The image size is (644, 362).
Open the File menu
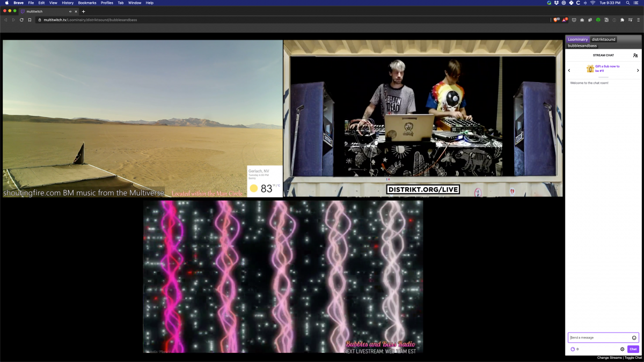(x=31, y=3)
